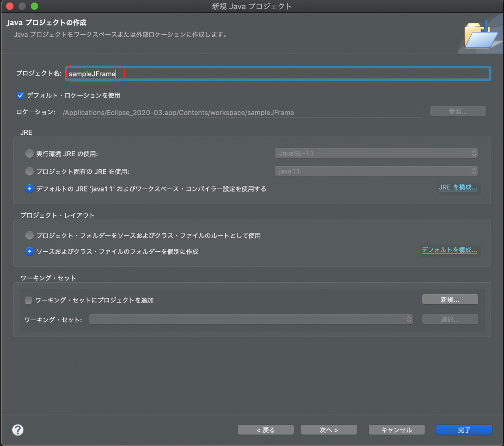504x446 pixels.
Task: Select プロジェクト固有の JRE を使用 option
Action: pos(30,171)
